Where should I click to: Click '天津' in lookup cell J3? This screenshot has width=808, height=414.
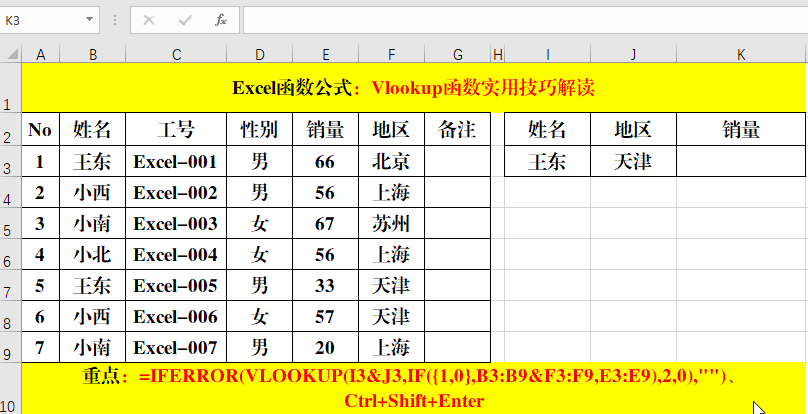pyautogui.click(x=633, y=162)
